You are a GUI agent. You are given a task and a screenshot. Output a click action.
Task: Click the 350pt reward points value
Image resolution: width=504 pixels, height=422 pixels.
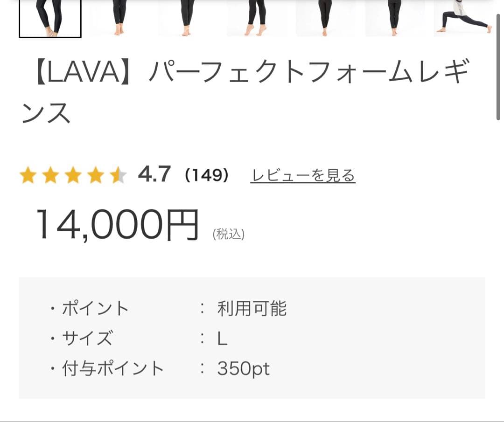point(243,369)
